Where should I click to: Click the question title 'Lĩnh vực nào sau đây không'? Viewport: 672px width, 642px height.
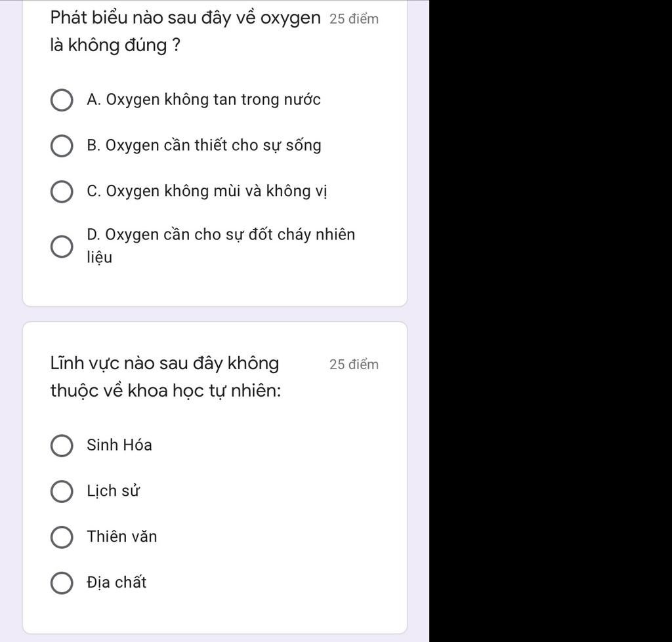165,363
